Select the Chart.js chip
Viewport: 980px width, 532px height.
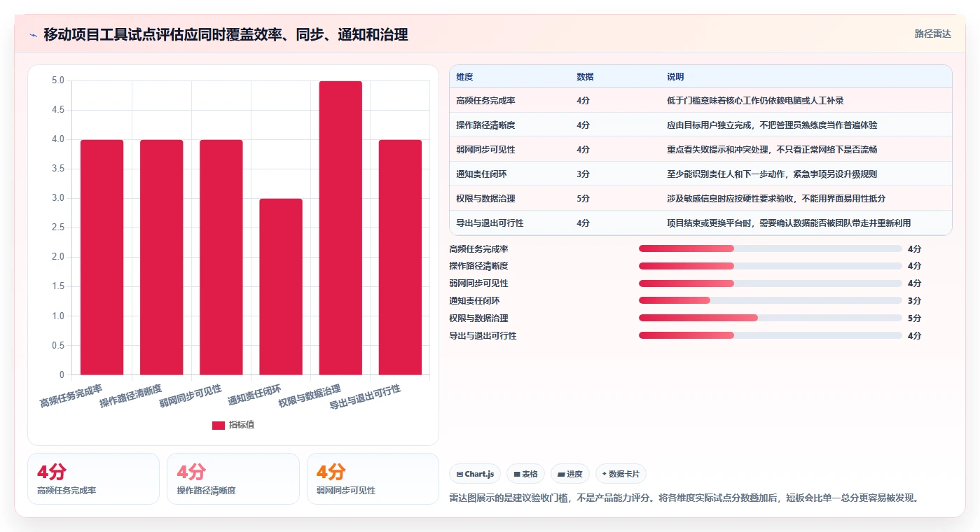point(475,474)
